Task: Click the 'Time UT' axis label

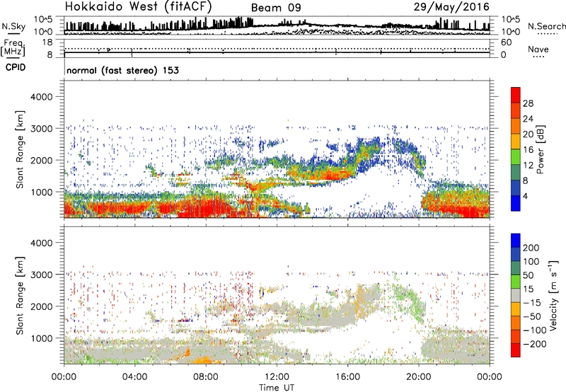Action: click(x=277, y=388)
